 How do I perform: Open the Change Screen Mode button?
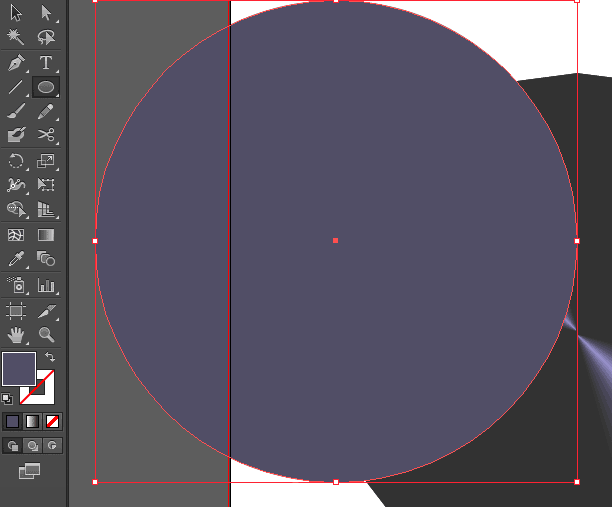30,471
